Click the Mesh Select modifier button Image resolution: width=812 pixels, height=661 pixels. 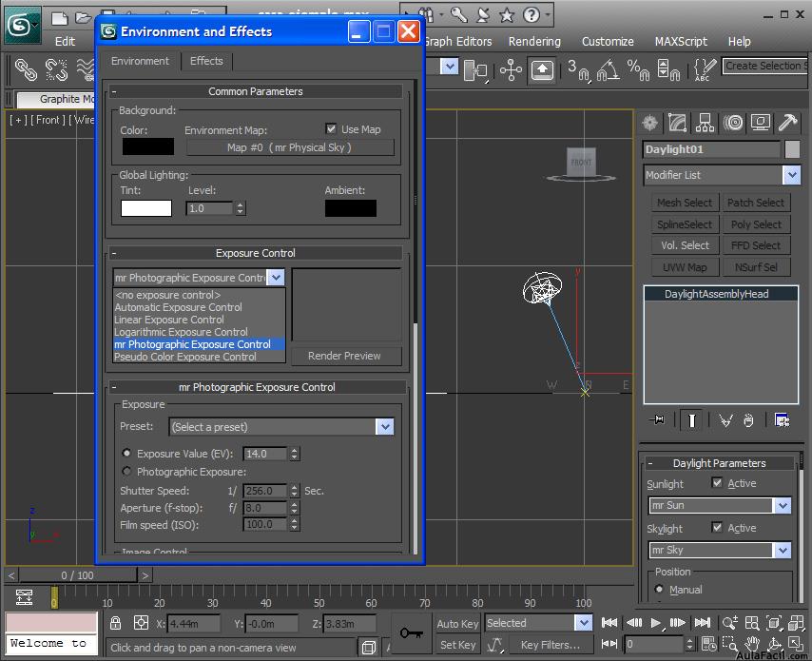(x=684, y=203)
